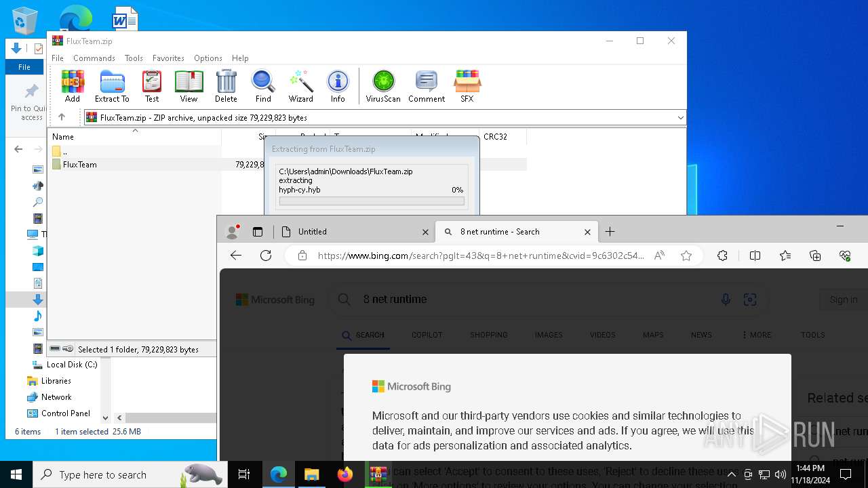Show archive Info
The height and width of the screenshot is (488, 868).
[x=338, y=86]
